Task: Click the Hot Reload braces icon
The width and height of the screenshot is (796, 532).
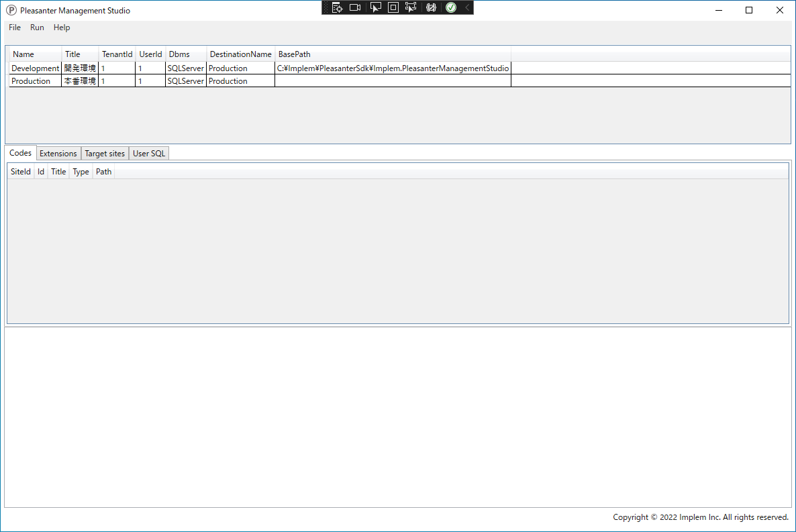Action: (431, 7)
